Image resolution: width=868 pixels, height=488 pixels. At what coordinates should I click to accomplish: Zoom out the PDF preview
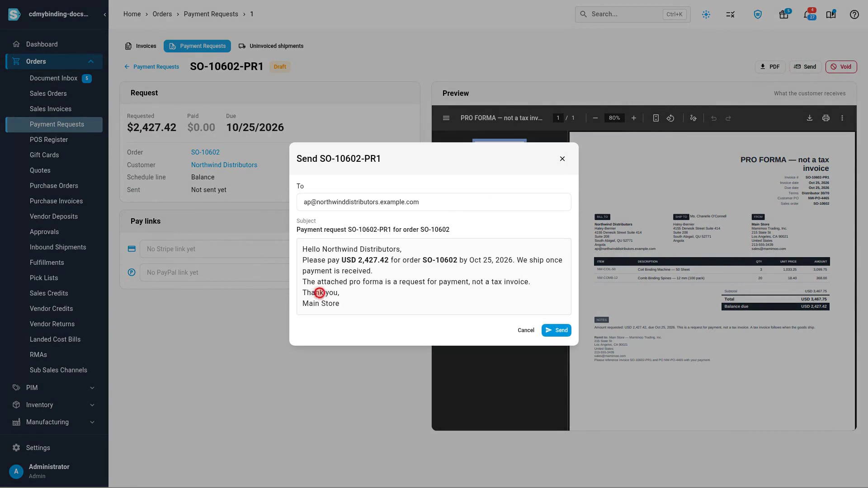(595, 118)
